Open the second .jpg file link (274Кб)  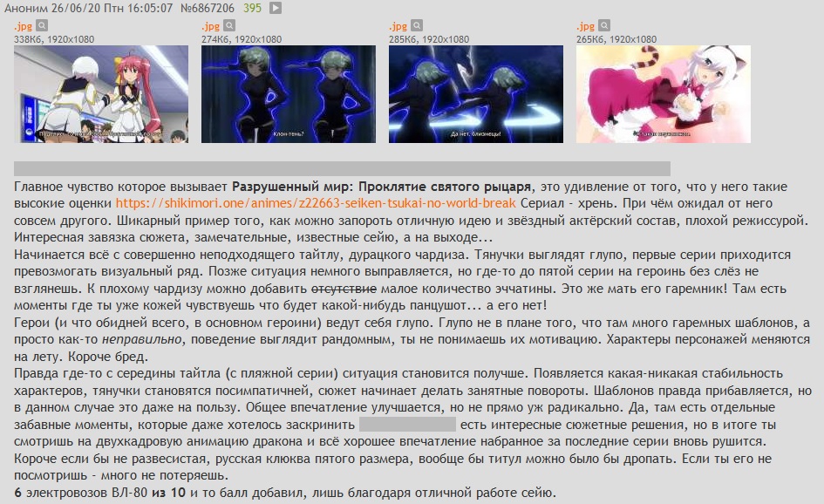pos(211,26)
